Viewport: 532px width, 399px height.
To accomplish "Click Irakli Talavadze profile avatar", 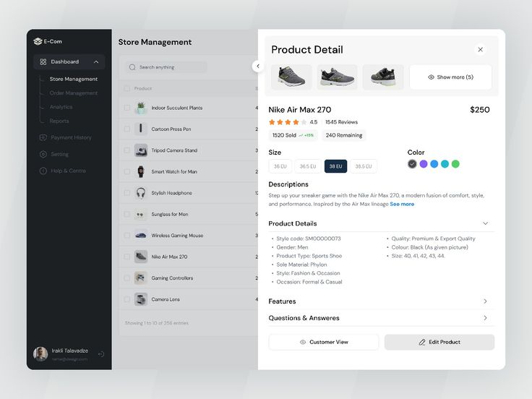I will [x=40, y=354].
